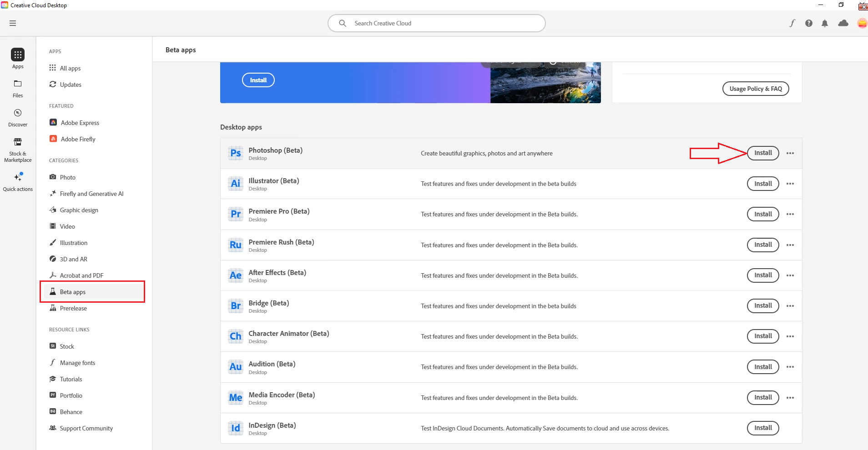The width and height of the screenshot is (868, 450).
Task: Open more options for Premiere Rush (Beta)
Action: [x=790, y=245]
